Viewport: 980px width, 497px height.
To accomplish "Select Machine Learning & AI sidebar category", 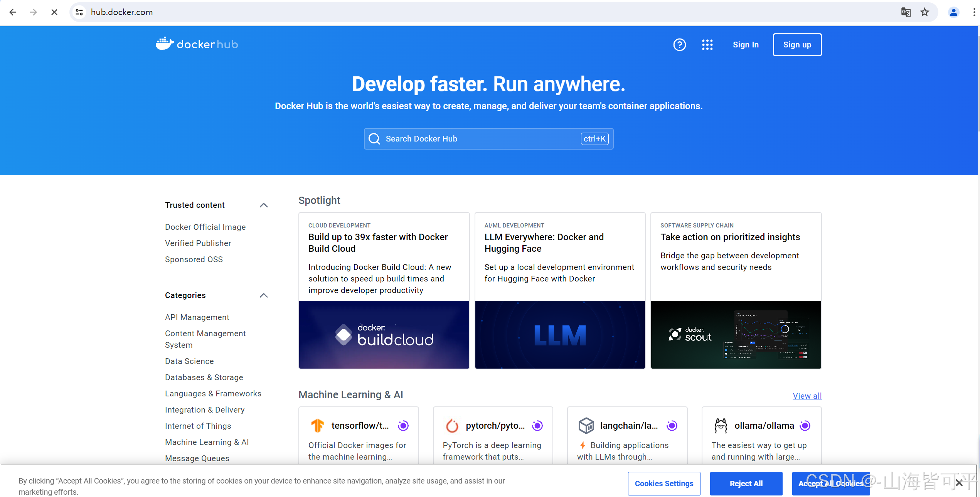I will point(207,442).
